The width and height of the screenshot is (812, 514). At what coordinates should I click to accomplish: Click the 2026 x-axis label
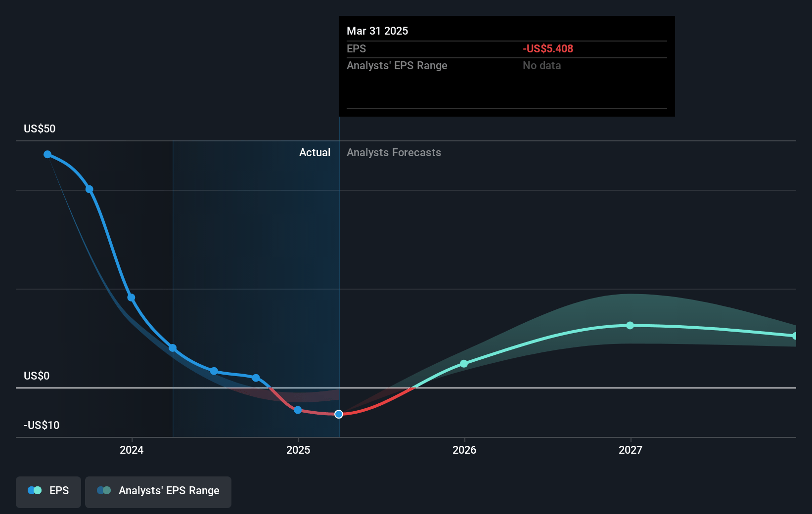[x=464, y=450]
